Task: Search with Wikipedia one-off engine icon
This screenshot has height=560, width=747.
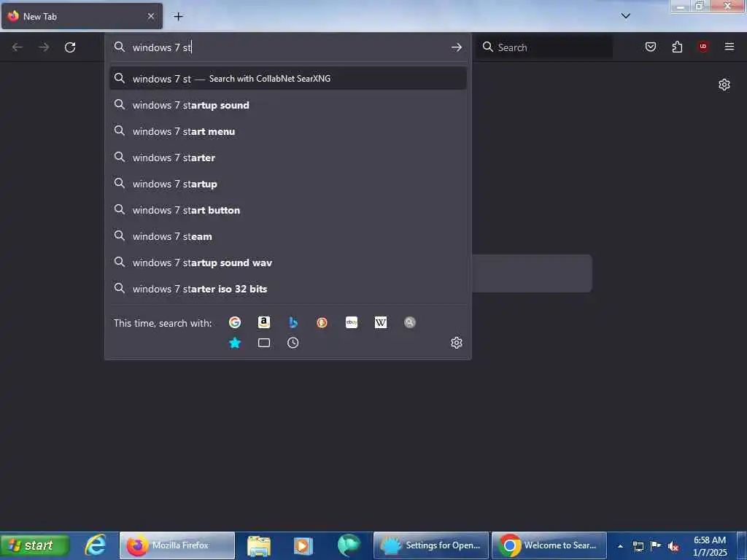Action: (381, 322)
